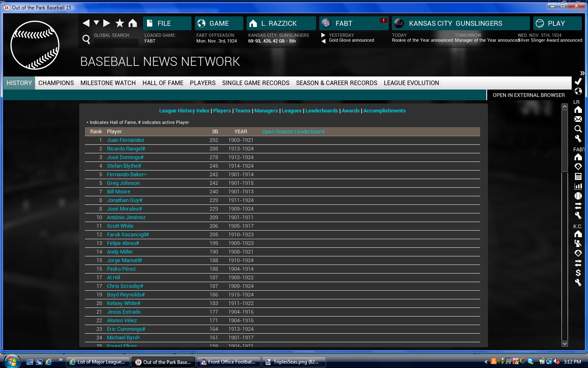Open the Windows Start button

point(12,362)
